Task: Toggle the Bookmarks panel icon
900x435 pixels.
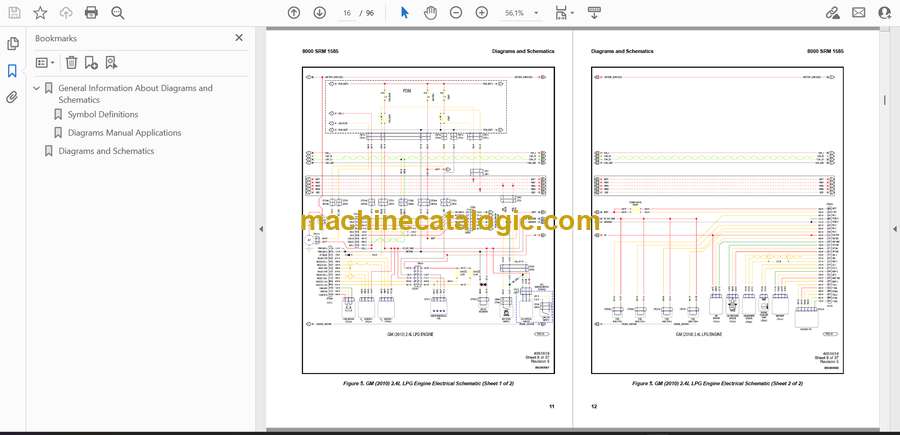Action: [13, 71]
